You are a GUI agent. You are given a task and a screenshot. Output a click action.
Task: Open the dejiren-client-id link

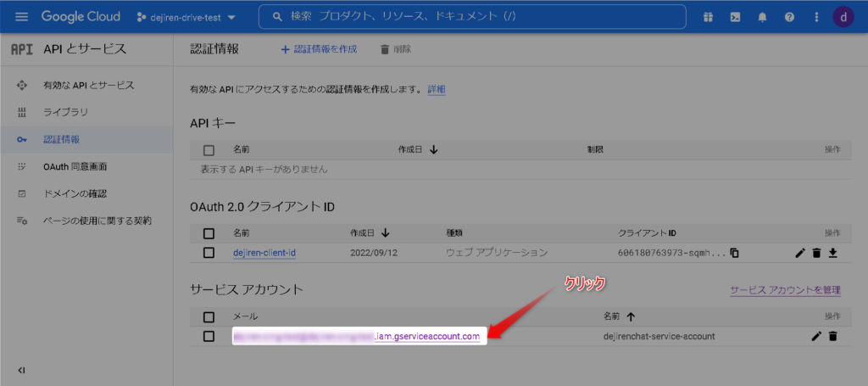(x=264, y=253)
